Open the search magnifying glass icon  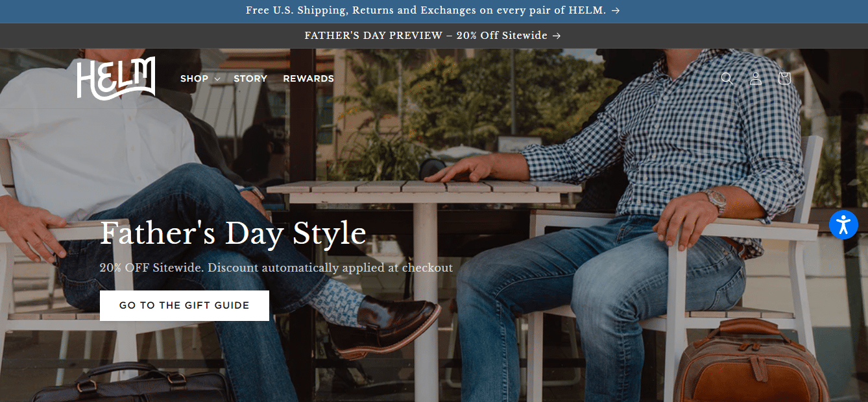[x=727, y=78]
